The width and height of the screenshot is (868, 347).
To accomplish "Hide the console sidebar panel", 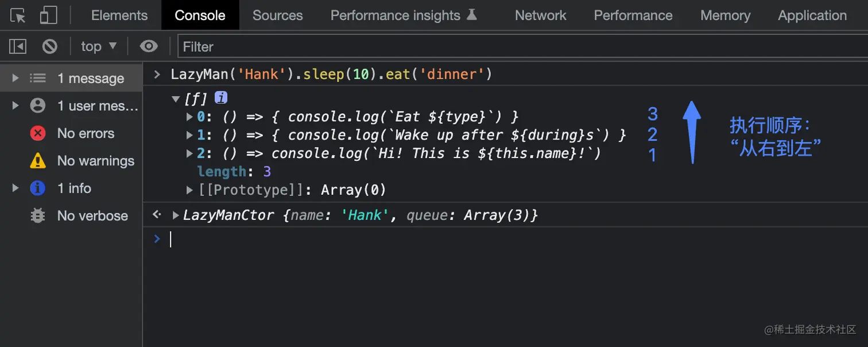I will tap(18, 47).
